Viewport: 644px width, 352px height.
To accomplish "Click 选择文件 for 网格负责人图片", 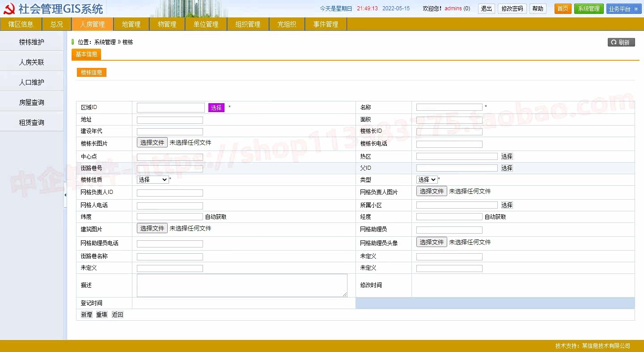I will pos(432,191).
